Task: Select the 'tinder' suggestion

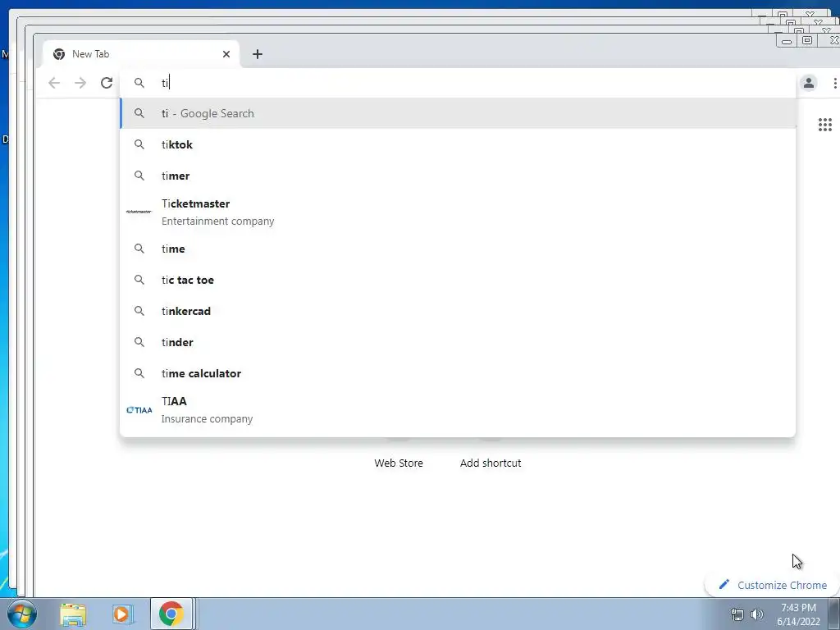Action: pyautogui.click(x=458, y=342)
